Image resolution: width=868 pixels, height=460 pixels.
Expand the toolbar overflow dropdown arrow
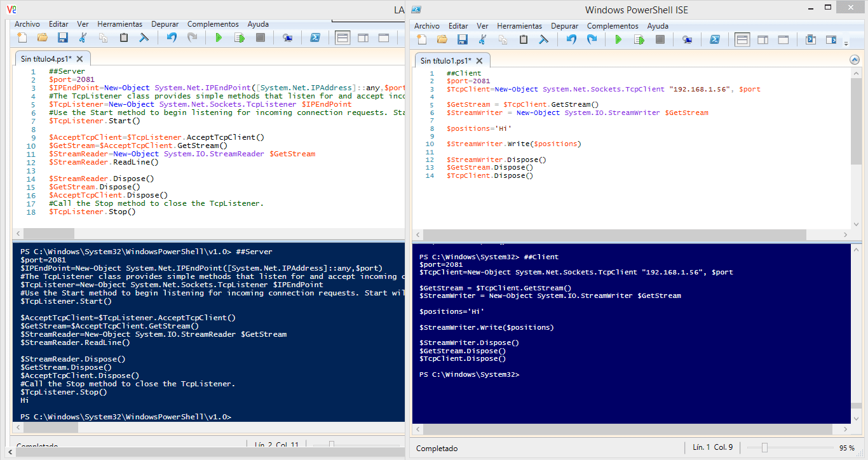click(846, 44)
